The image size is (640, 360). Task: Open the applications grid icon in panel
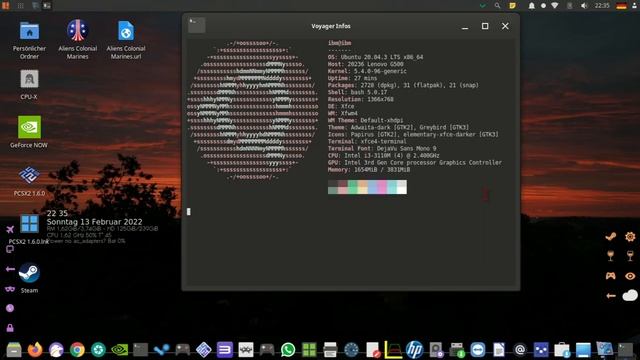click(20, 6)
